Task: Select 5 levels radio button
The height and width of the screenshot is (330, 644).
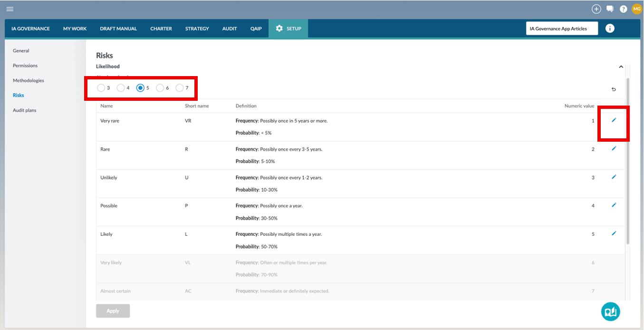Action: click(x=140, y=88)
